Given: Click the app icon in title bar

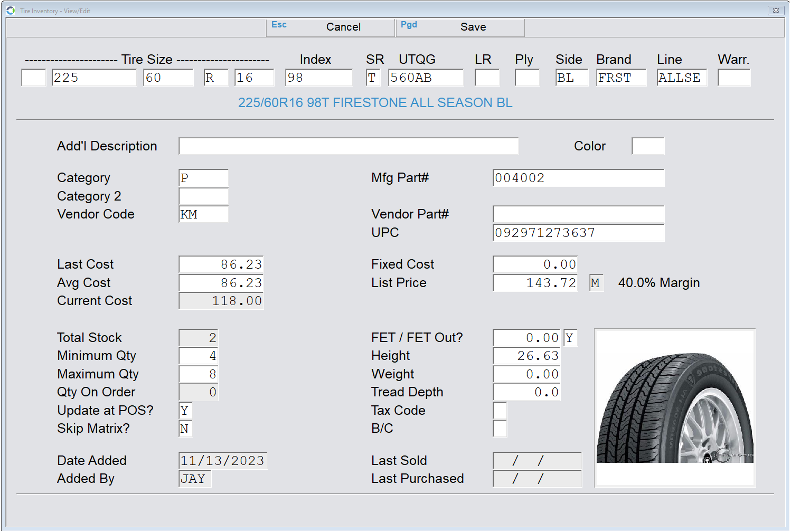Looking at the screenshot, I should (x=11, y=10).
